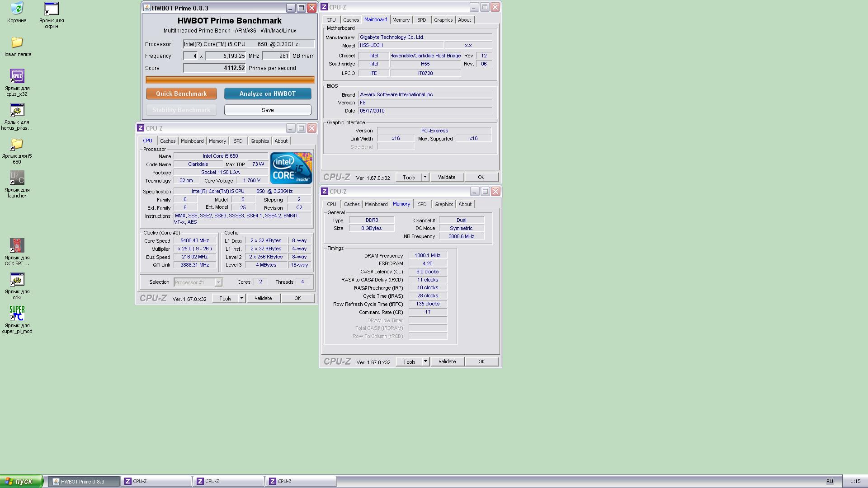Click the DRAM Frequency value 1080.1 MHz
Image resolution: width=868 pixels, height=488 pixels.
click(x=428, y=256)
